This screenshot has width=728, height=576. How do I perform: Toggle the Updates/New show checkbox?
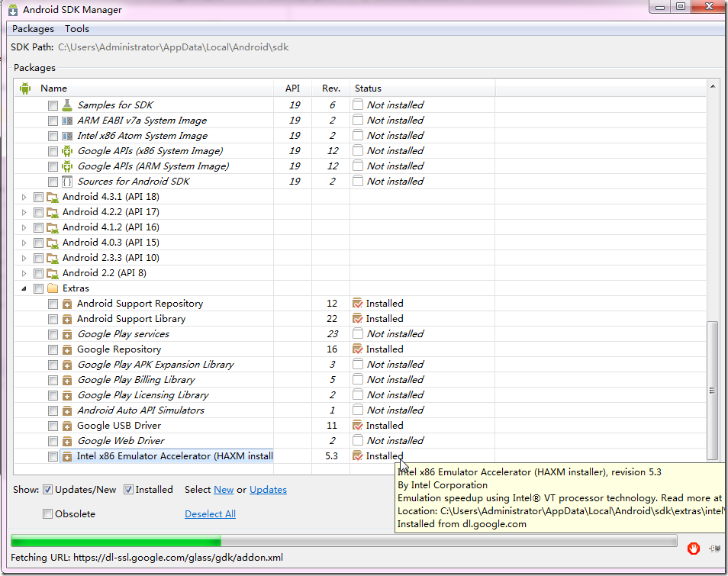pos(47,489)
